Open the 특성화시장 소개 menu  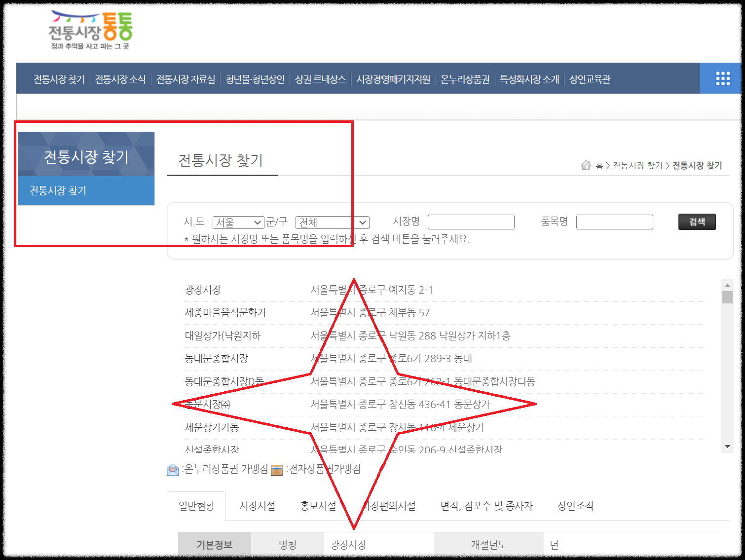coord(529,79)
